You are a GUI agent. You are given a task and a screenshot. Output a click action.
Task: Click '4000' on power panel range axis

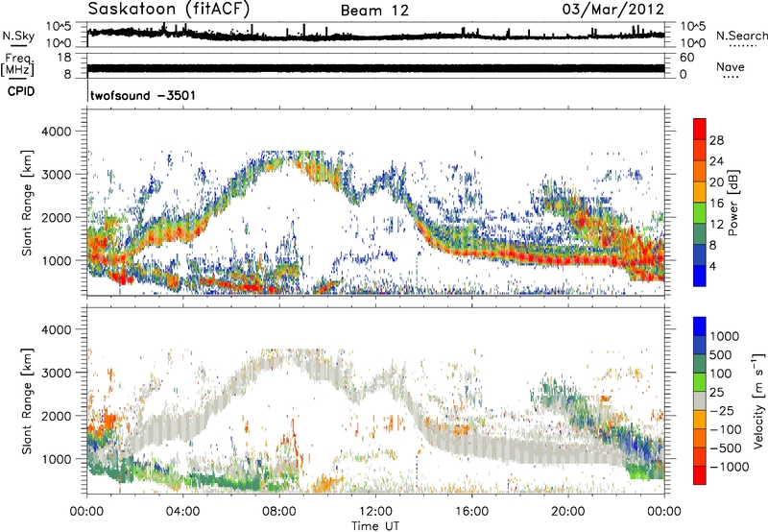(x=56, y=132)
